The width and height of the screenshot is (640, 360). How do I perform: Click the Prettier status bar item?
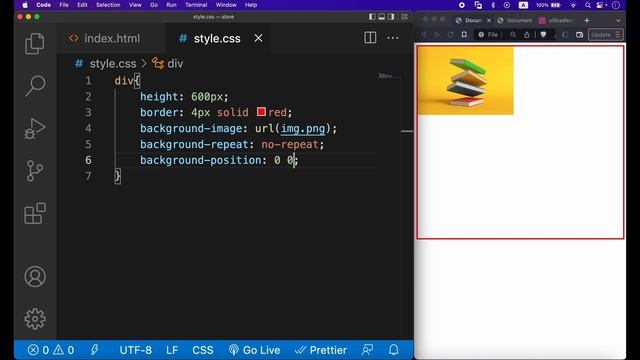pyautogui.click(x=321, y=350)
